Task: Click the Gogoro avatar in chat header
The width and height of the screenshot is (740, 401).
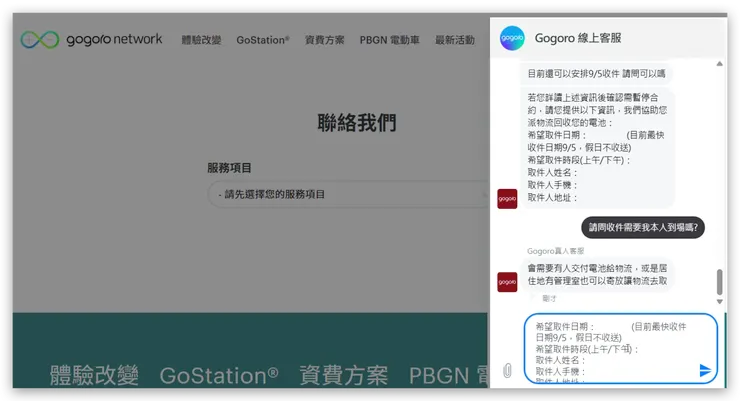Action: pos(512,38)
